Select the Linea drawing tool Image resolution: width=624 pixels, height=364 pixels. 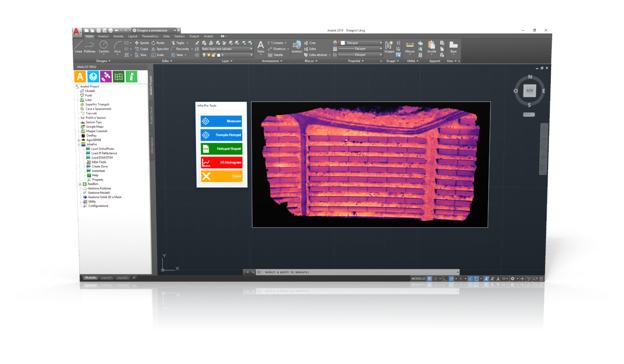pos(78,46)
